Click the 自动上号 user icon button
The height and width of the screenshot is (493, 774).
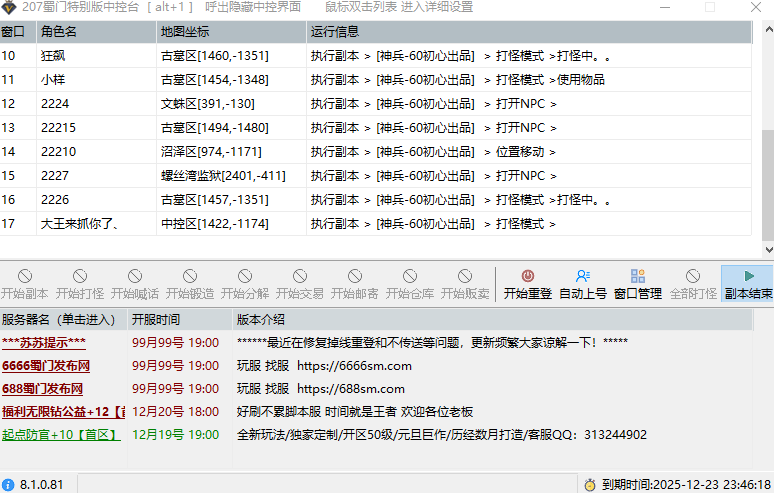[583, 277]
